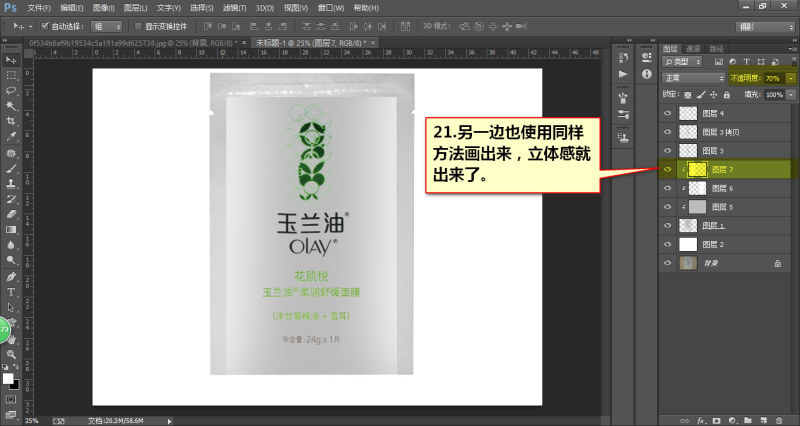Enable the 显示变换控件 checkbox
The image size is (800, 426).
click(137, 26)
